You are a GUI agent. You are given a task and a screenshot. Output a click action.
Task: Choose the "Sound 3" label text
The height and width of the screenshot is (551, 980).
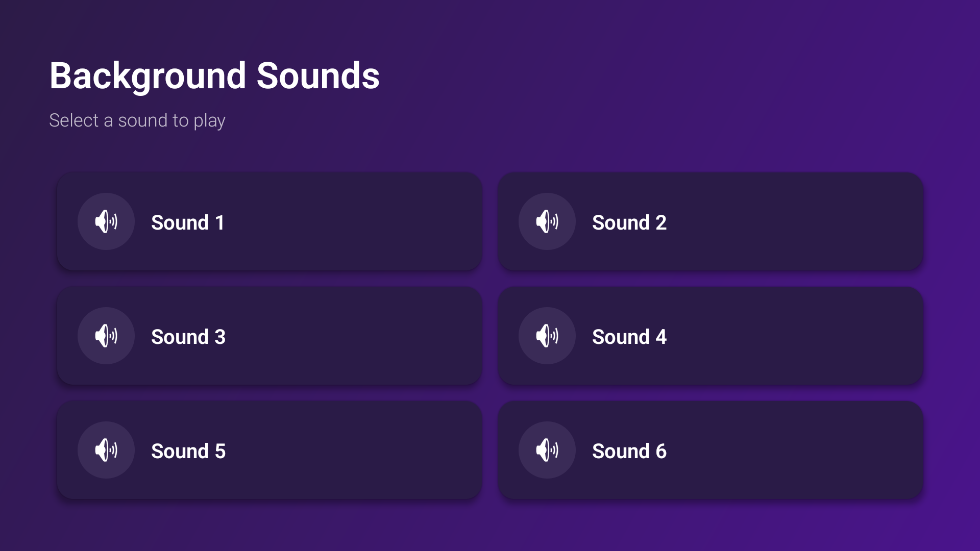[188, 337]
